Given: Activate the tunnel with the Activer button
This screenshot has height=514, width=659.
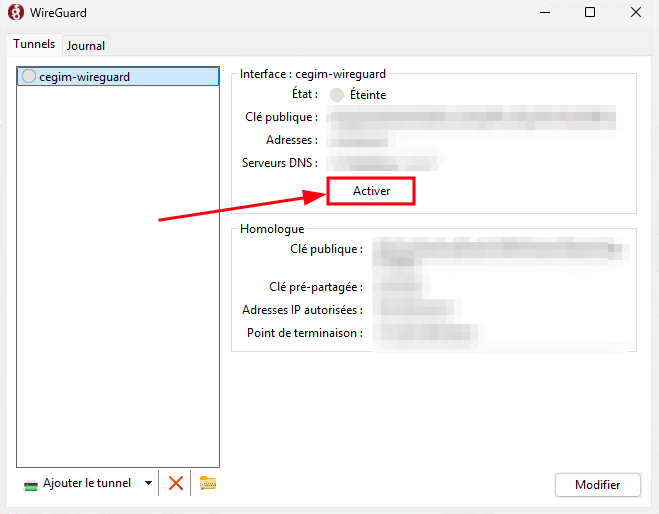Looking at the screenshot, I should coord(371,191).
